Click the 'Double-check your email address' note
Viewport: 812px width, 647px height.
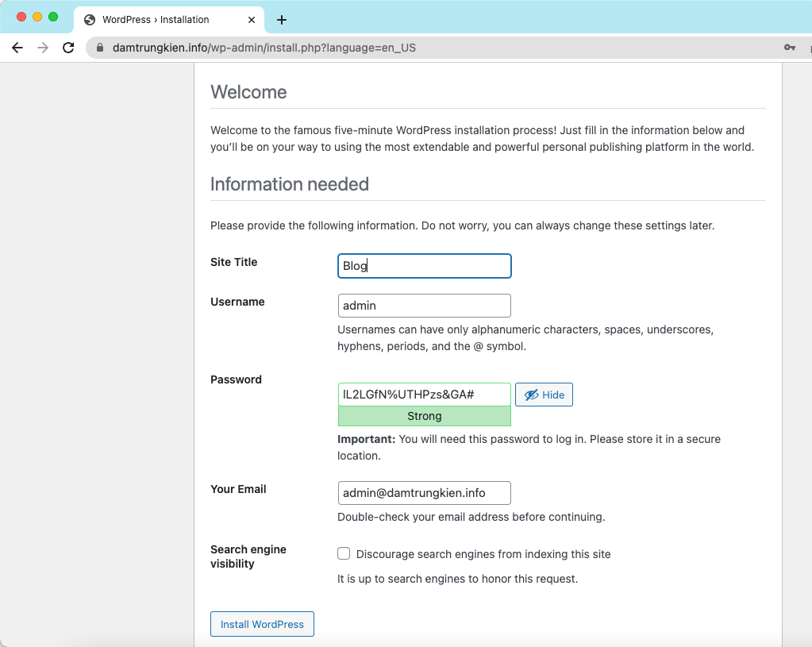tap(471, 517)
